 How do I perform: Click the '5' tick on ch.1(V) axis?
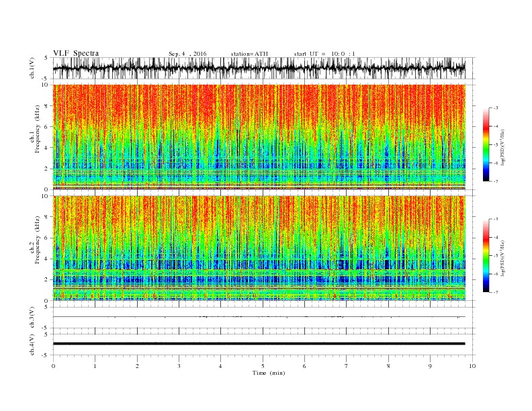tap(46, 58)
